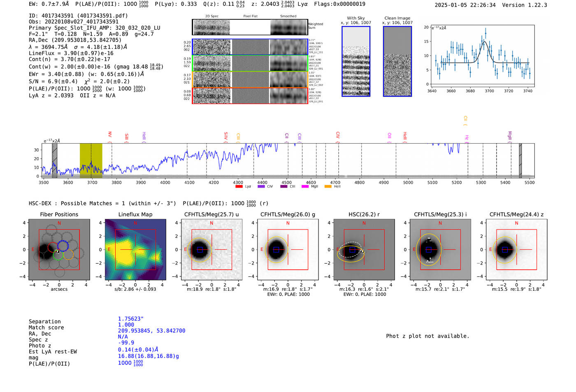
Task: Open the Fiber Positions cutout image
Action: coord(59,250)
